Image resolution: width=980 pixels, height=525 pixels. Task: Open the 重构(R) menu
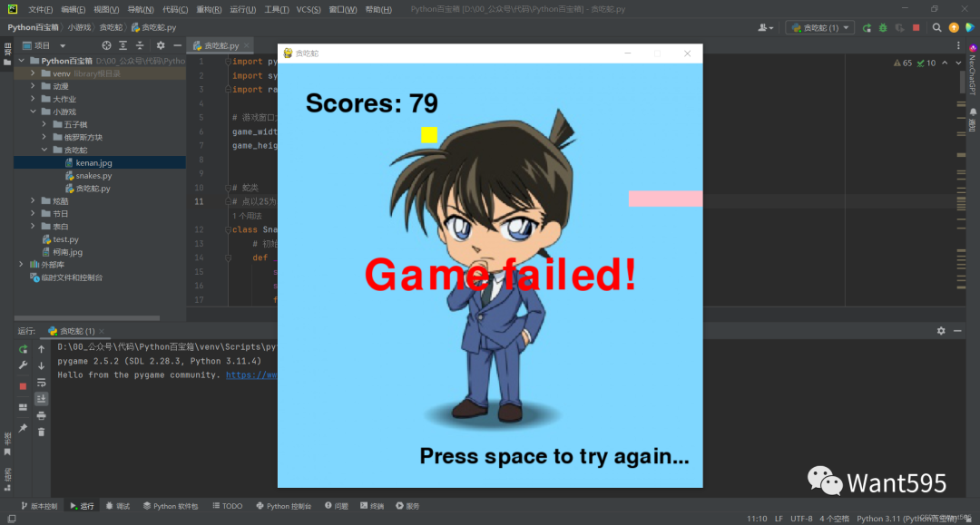coord(209,9)
